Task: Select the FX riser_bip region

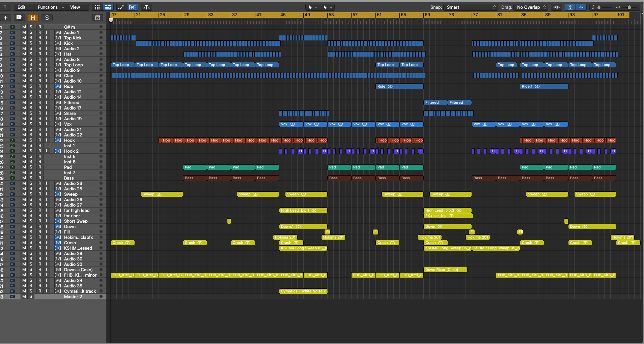Action: (448, 216)
